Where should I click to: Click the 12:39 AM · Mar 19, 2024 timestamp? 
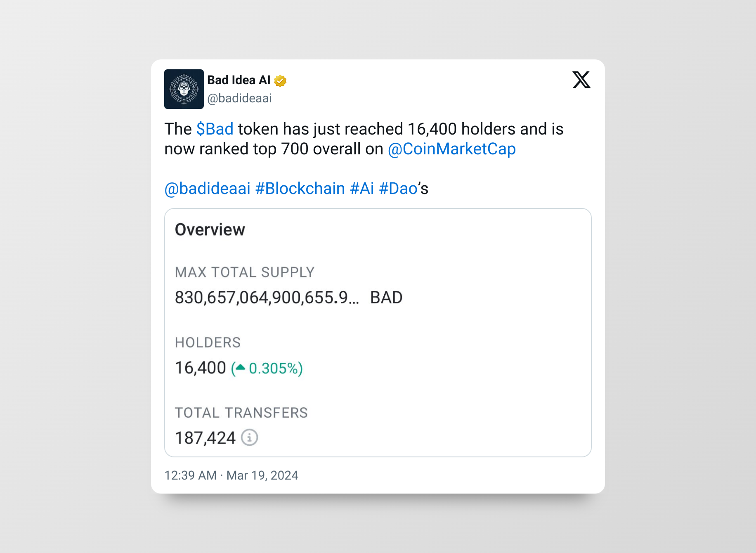click(x=231, y=475)
